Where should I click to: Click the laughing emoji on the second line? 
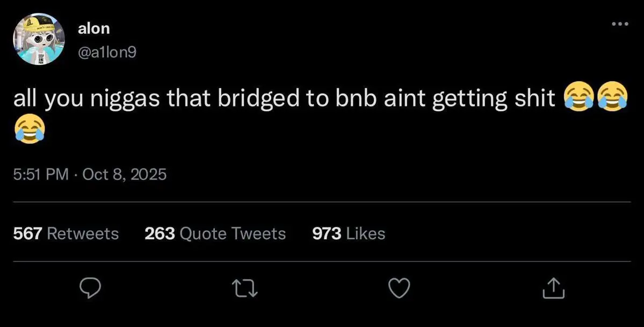pos(28,129)
